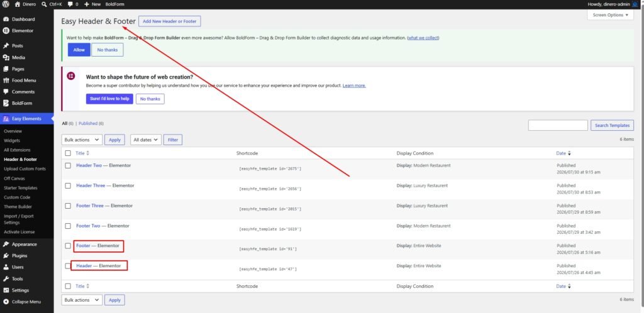Open the Overview submenu item

pyautogui.click(x=13, y=131)
